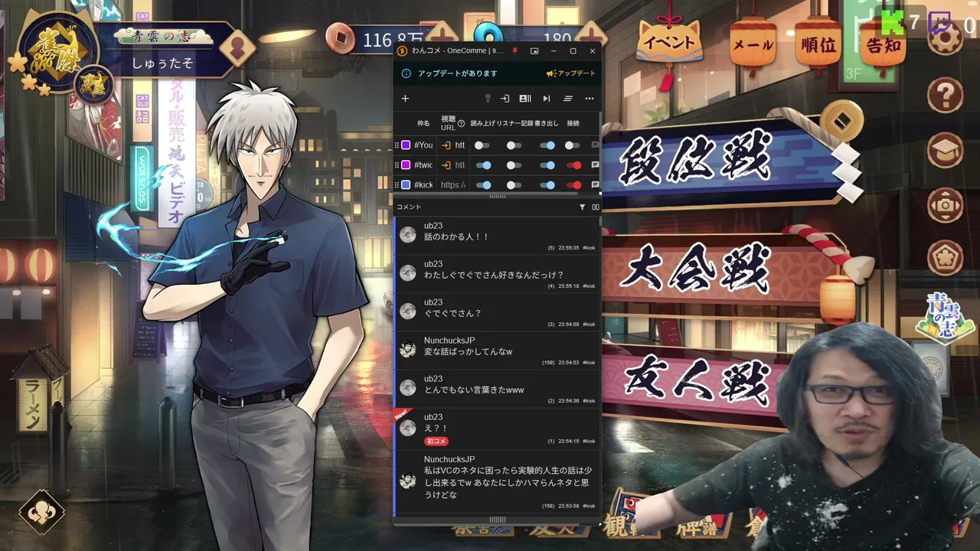980x551 pixels.
Task: Open the graduation cap tutorial icon in game
Action: coord(945,150)
